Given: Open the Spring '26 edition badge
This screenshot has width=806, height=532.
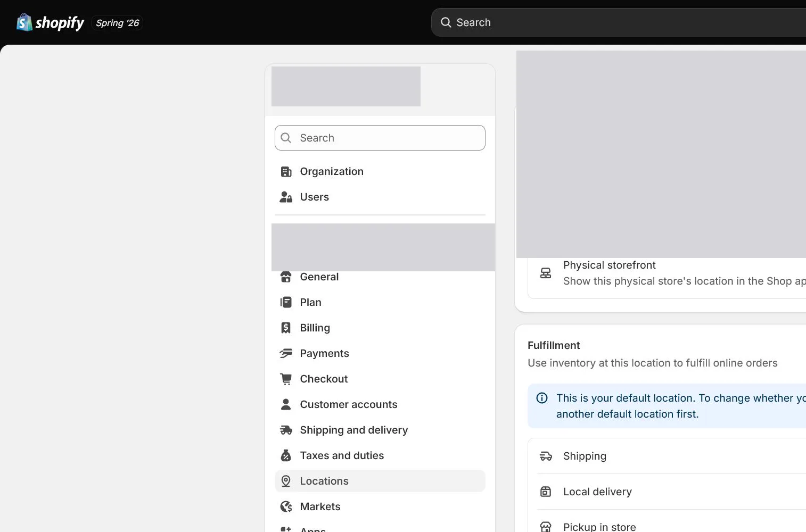Looking at the screenshot, I should coord(118,23).
